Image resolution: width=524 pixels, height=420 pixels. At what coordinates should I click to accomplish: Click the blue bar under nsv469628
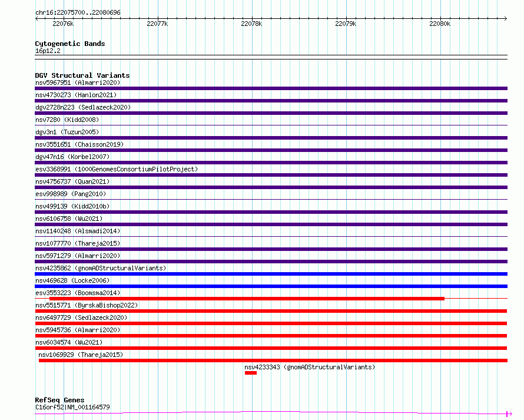[x=271, y=286]
